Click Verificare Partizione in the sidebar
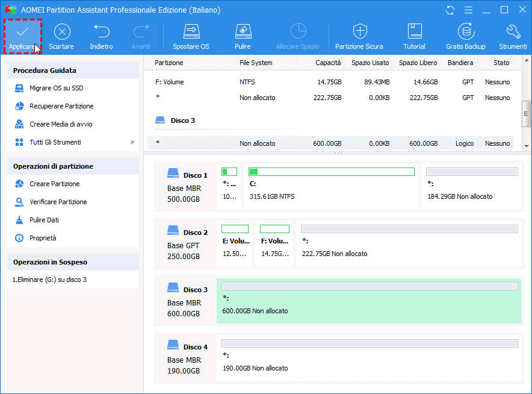Screen dimensions: 532x394 pos(58,202)
